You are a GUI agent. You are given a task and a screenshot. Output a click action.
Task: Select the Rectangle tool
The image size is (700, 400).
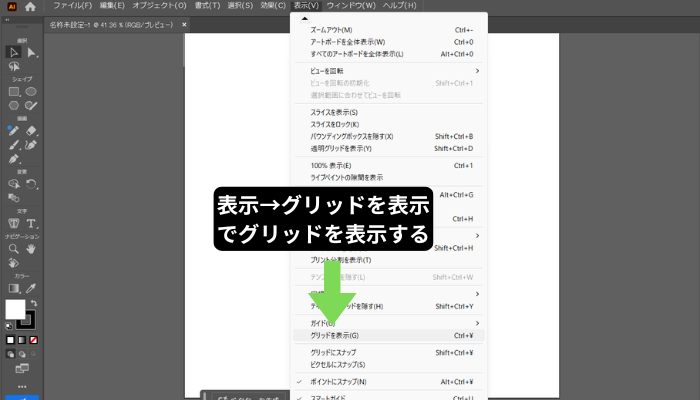point(14,92)
